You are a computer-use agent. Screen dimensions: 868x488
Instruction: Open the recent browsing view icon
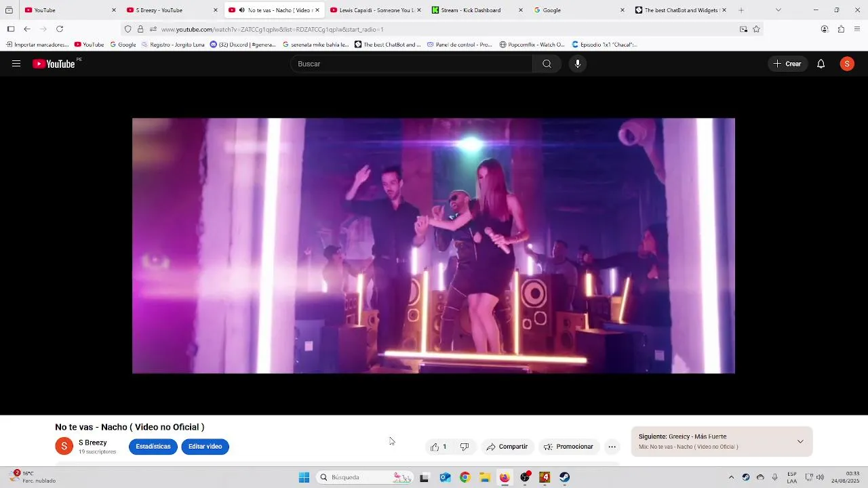tap(9, 10)
